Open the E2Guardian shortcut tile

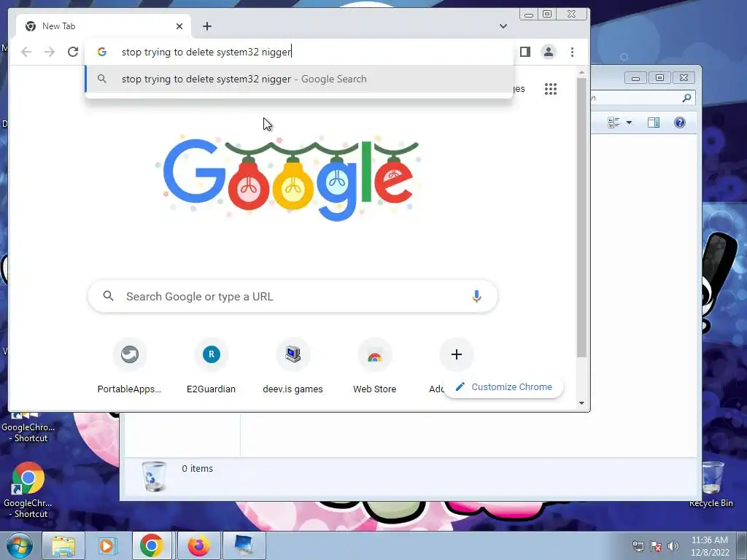point(211,367)
